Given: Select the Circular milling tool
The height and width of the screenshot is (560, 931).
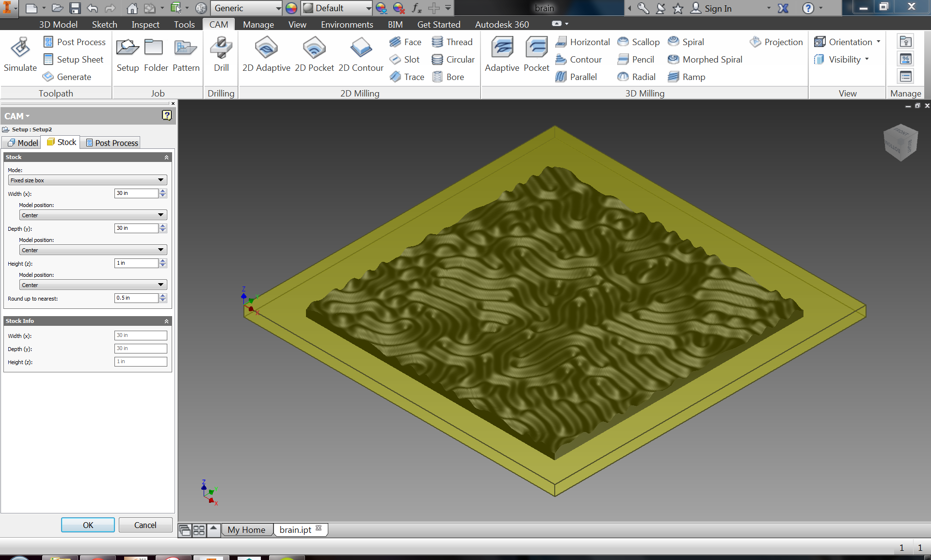Looking at the screenshot, I should pos(453,60).
